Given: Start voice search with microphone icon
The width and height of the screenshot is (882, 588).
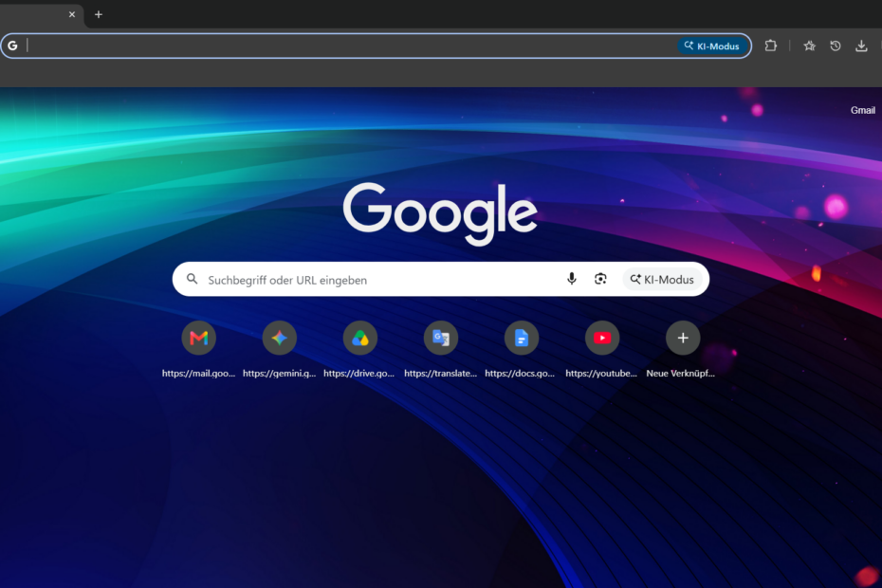Looking at the screenshot, I should coord(572,279).
